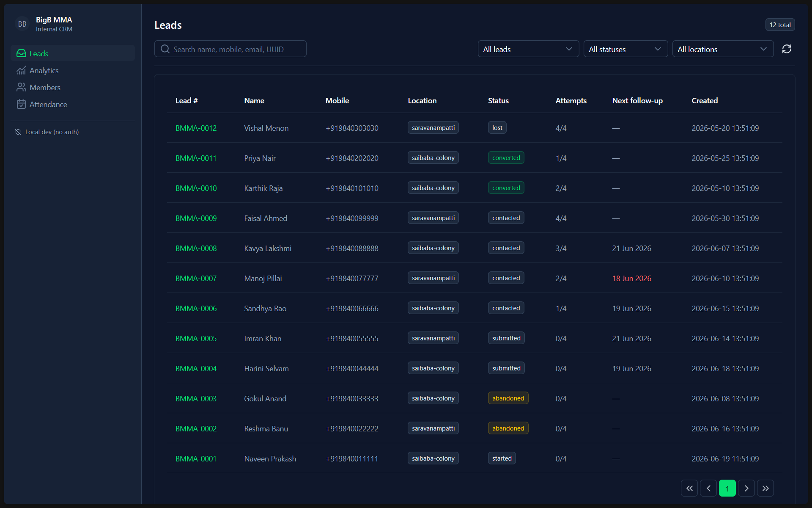Open lead BMMA-0009
The image size is (812, 508).
(196, 218)
